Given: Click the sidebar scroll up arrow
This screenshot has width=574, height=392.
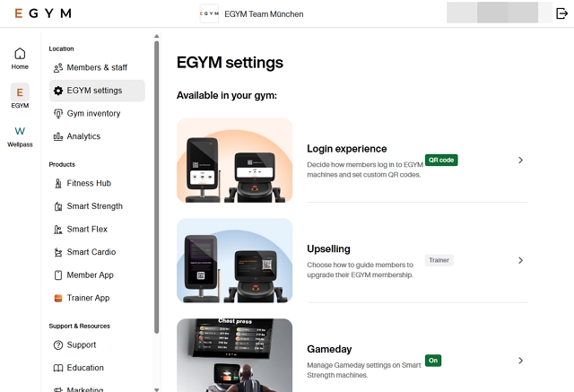Looking at the screenshot, I should pyautogui.click(x=156, y=36).
